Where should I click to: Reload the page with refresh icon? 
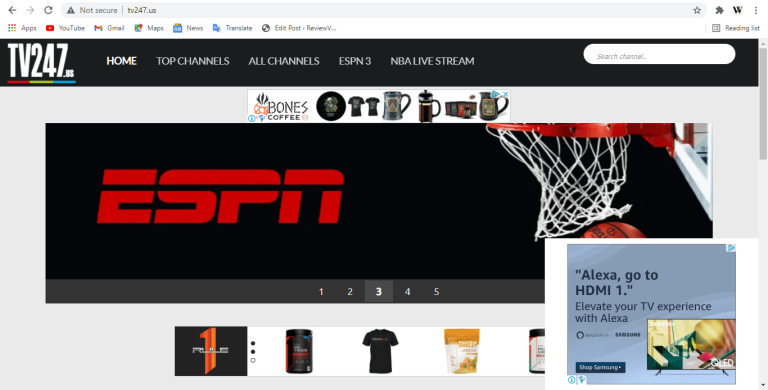[48, 10]
